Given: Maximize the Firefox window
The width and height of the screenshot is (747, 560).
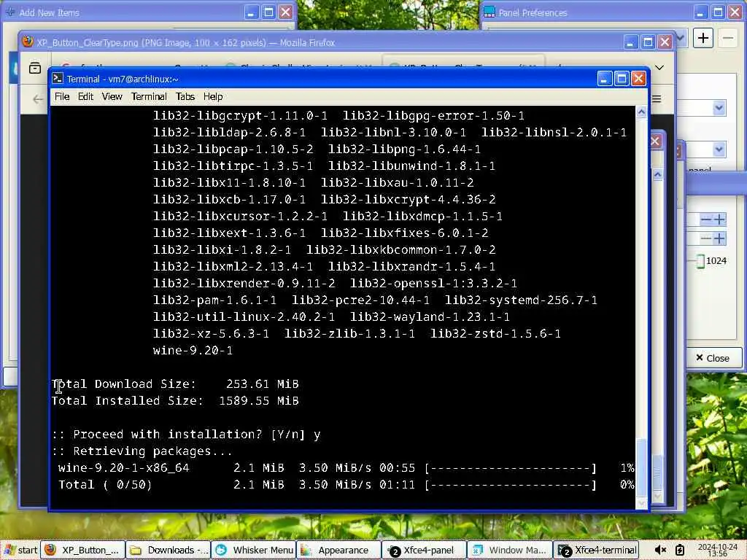Looking at the screenshot, I should (648, 42).
